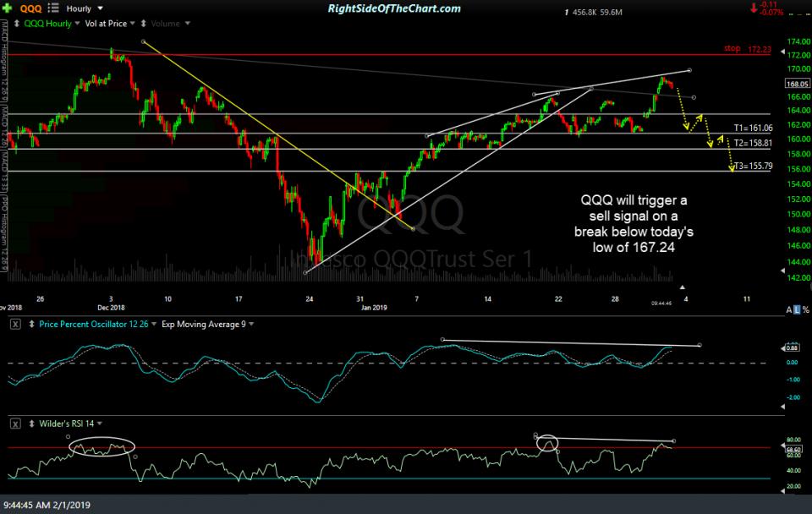Select the L icon at the chart's bottom-right
Viewport: 812px width, 514px height.
797,309
